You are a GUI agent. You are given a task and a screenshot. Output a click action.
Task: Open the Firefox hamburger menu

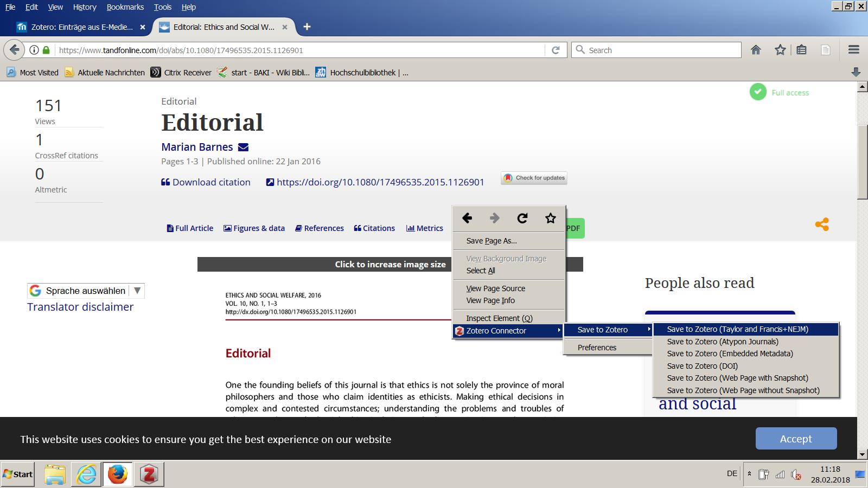pyautogui.click(x=854, y=50)
